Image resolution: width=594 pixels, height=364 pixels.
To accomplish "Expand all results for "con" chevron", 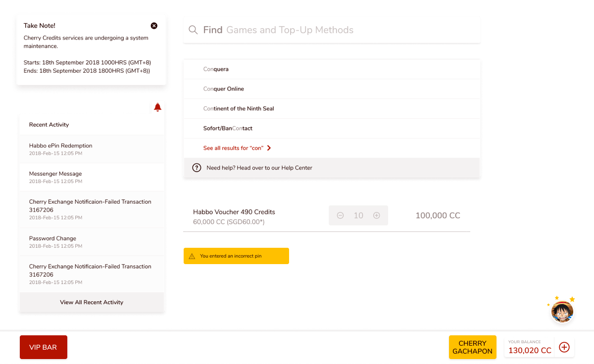I will (269, 148).
